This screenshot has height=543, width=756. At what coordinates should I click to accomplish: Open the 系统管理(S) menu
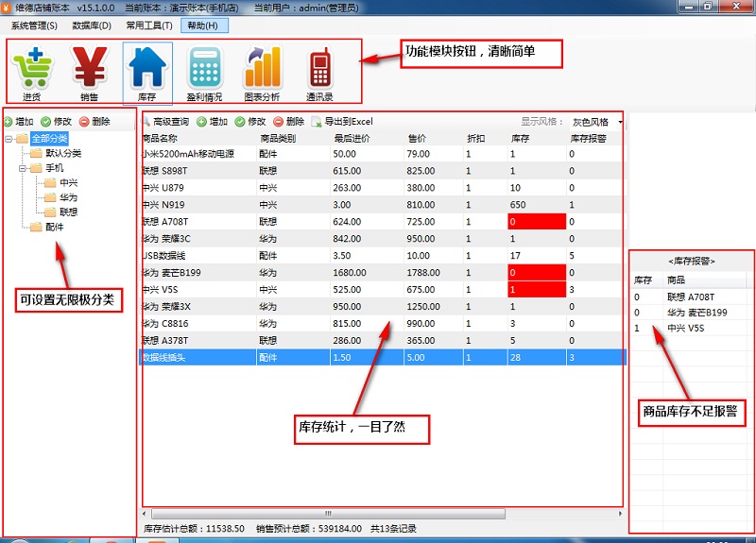click(34, 25)
